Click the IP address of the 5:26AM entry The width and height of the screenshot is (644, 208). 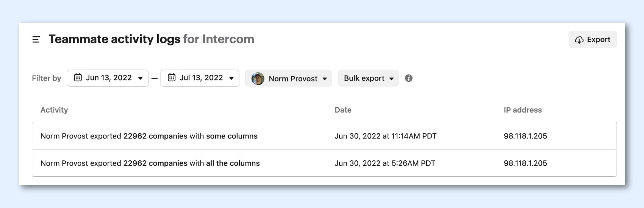525,163
